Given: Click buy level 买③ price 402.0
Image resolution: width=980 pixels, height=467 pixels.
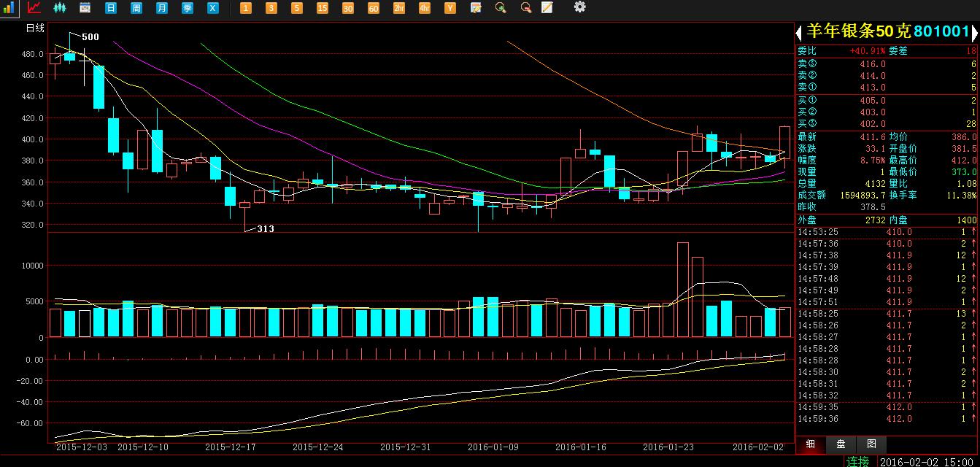Looking at the screenshot, I should pyautogui.click(x=873, y=124).
